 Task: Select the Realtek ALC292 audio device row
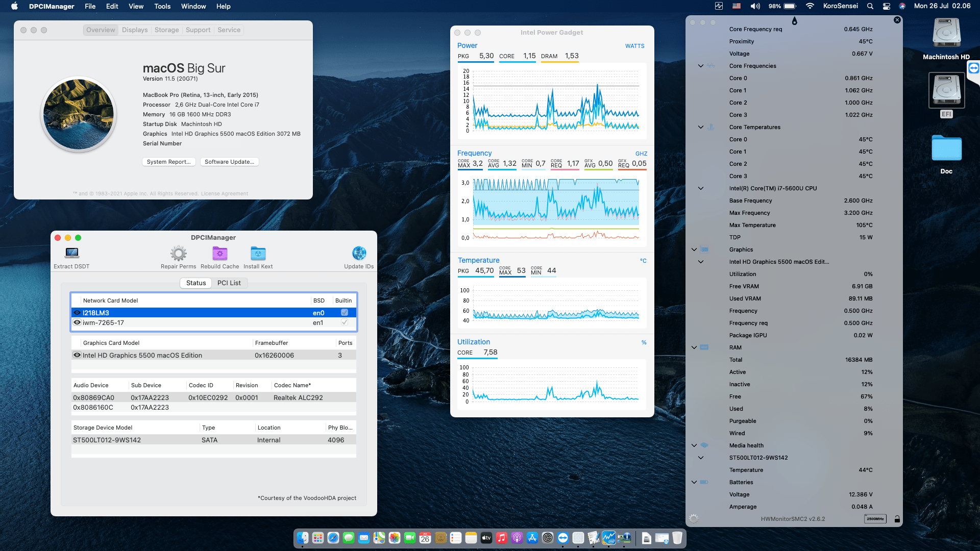pos(213,397)
